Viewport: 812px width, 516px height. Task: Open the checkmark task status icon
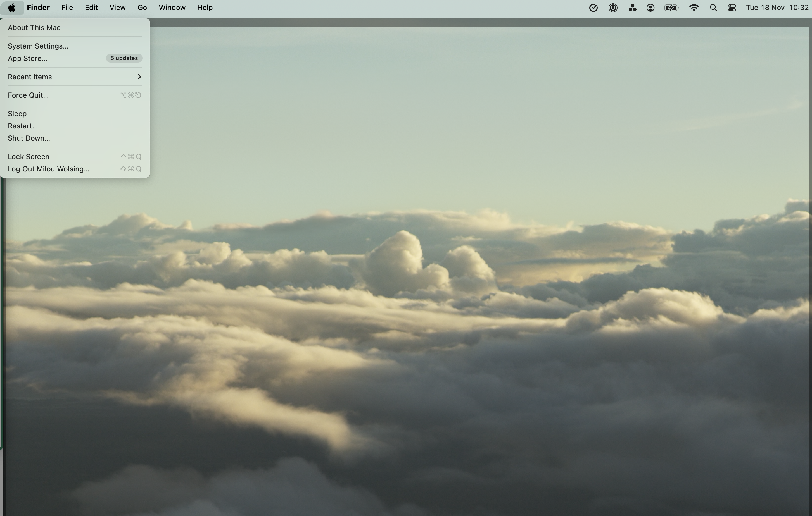593,8
